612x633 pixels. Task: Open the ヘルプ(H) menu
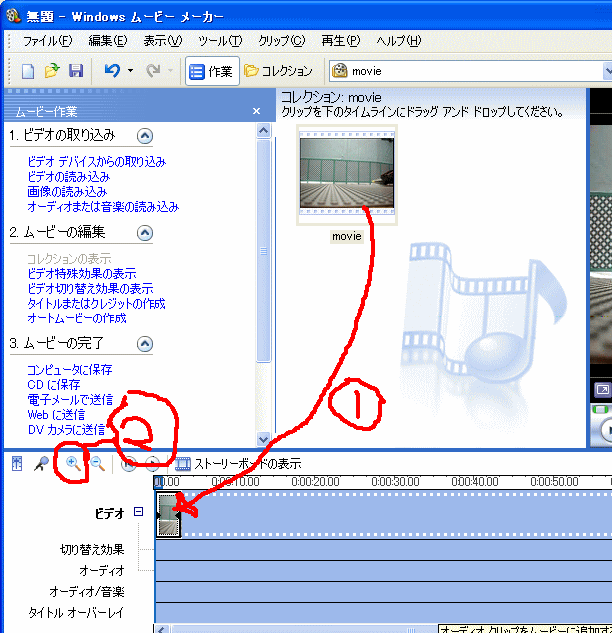(x=398, y=41)
